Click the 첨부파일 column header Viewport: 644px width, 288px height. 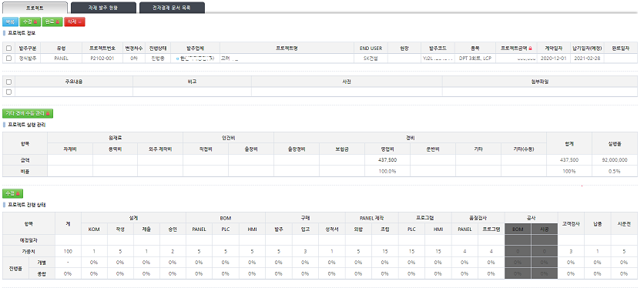[x=540, y=82]
